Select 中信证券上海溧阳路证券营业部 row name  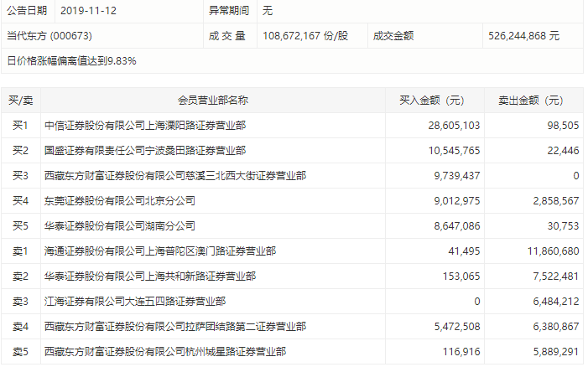pyautogui.click(x=145, y=126)
